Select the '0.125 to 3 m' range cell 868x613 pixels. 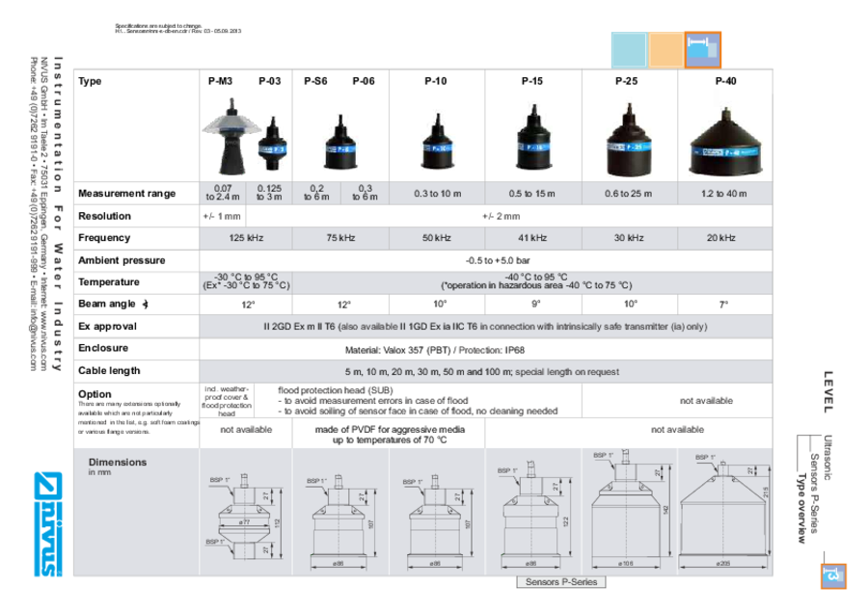tap(269, 193)
